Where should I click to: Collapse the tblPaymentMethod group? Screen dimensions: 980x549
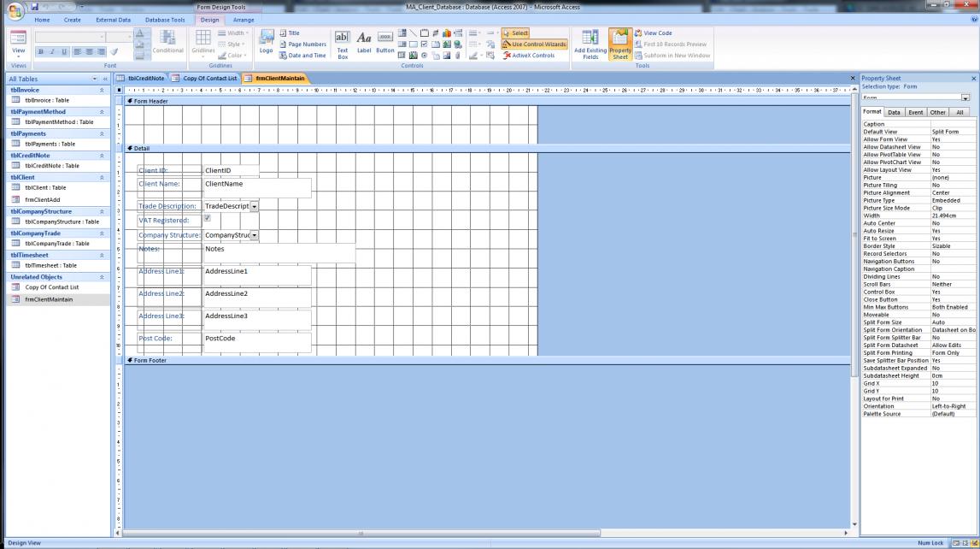coord(102,112)
